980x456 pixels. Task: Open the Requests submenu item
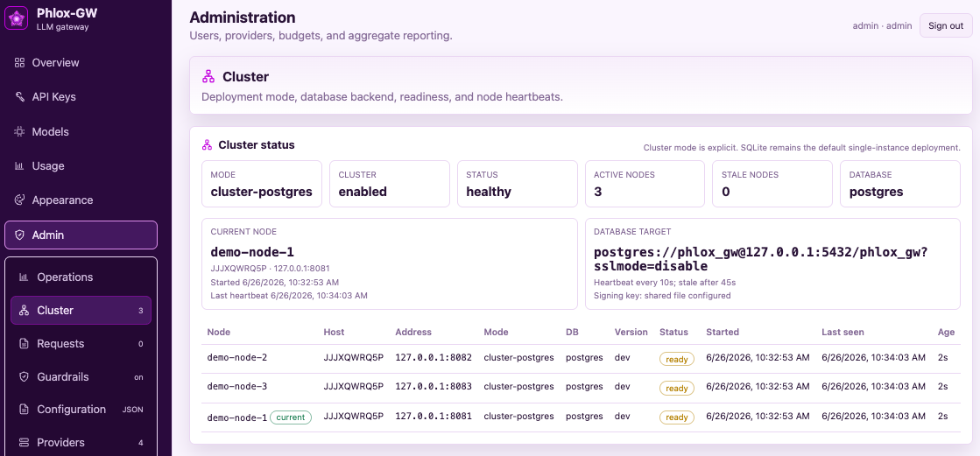(81, 344)
